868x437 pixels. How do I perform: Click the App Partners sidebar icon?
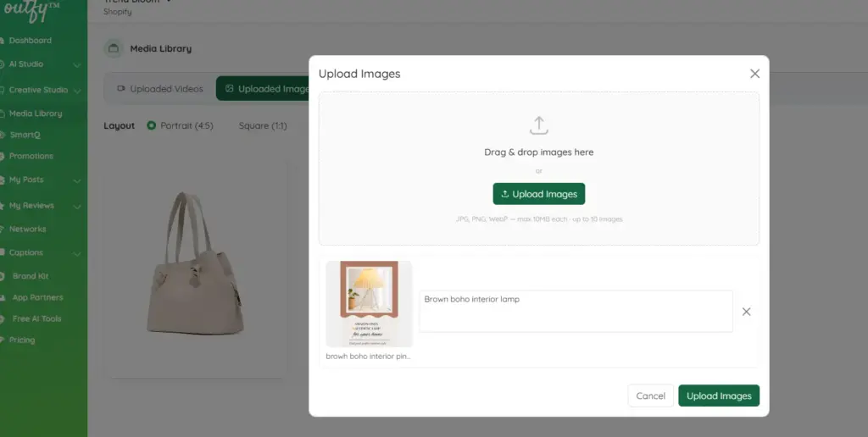click(x=3, y=297)
